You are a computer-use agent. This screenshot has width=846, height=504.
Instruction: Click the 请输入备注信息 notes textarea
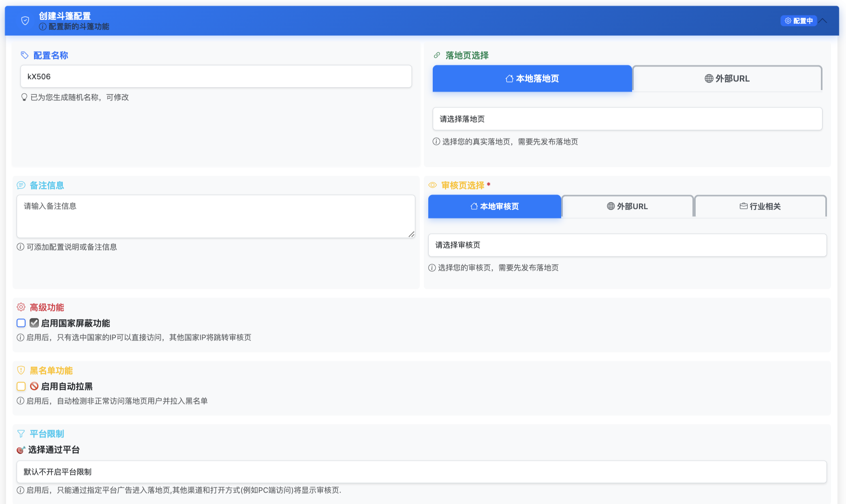pyautogui.click(x=216, y=216)
